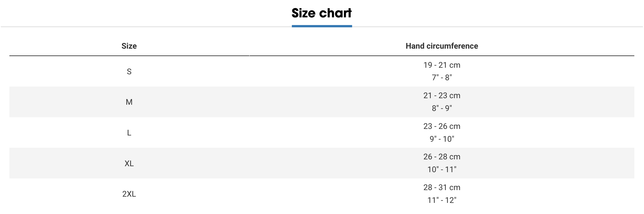The height and width of the screenshot is (214, 644).
Task: Select the S size label
Action: [129, 71]
